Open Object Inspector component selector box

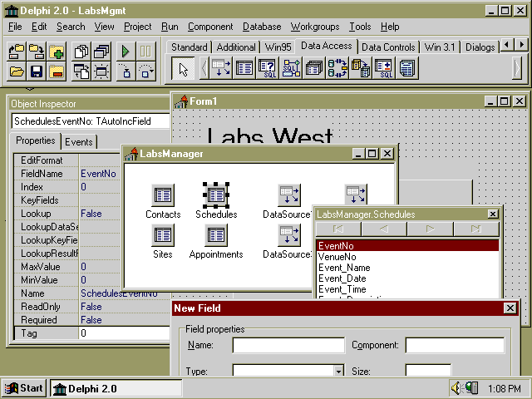[x=91, y=121]
